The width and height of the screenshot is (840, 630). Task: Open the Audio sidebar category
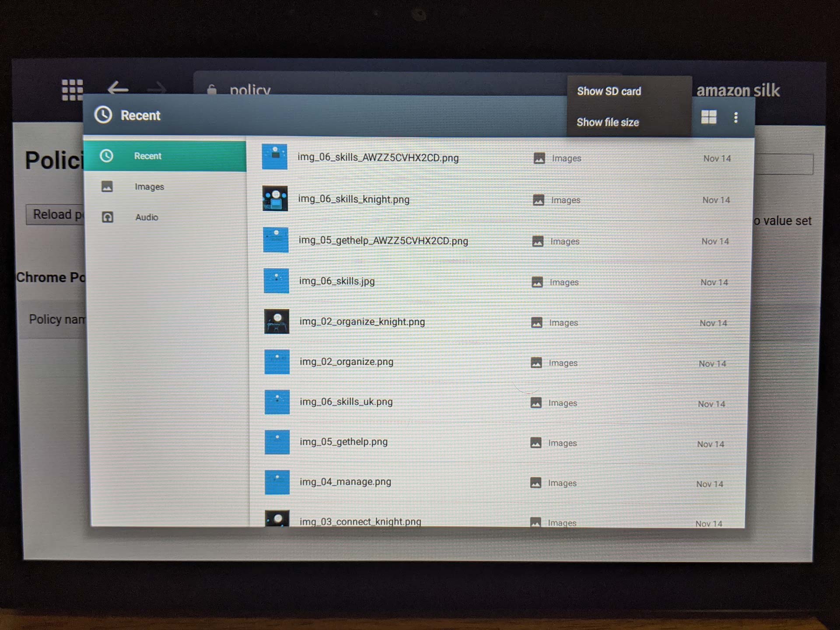(165, 217)
